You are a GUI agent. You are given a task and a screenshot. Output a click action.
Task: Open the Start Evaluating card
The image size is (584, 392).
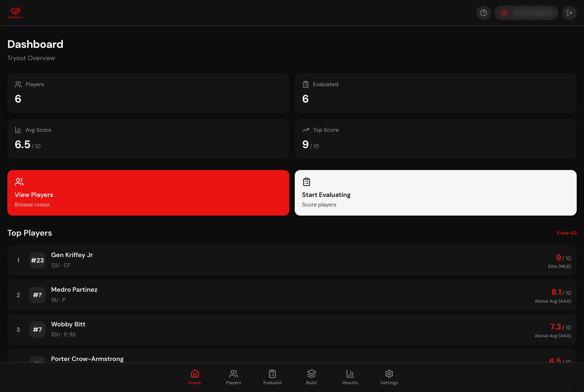coord(436,193)
